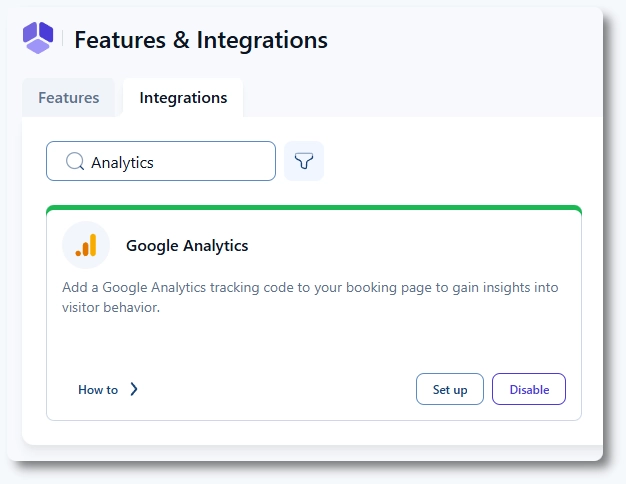Image resolution: width=626 pixels, height=484 pixels.
Task: Click the divider line beside the logo
Action: [x=62, y=40]
